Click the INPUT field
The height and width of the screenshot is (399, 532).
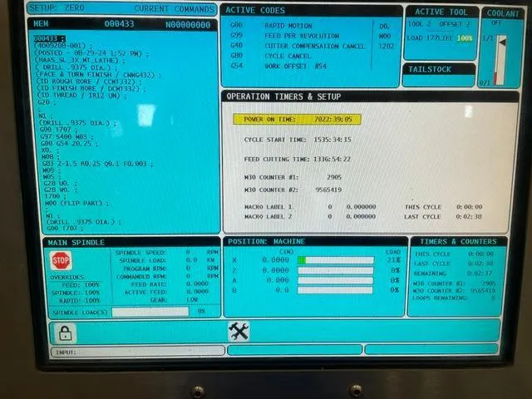click(138, 352)
